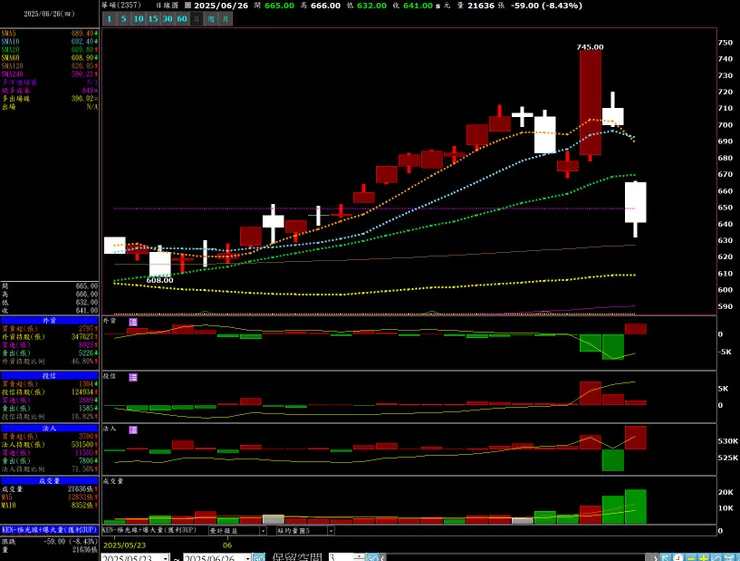740x561 pixels.
Task: Open settings icon in 外資 indicator pane
Action: coord(133,322)
